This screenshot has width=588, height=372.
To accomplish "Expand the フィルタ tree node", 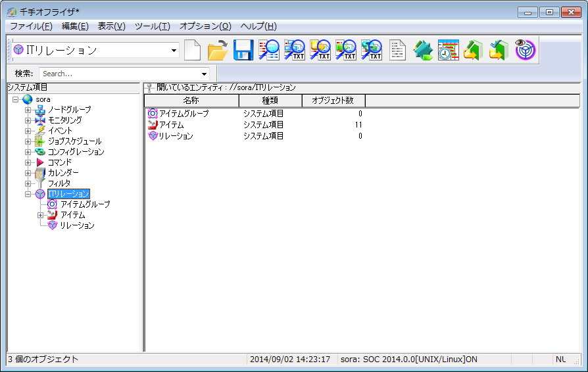I will pos(28,183).
